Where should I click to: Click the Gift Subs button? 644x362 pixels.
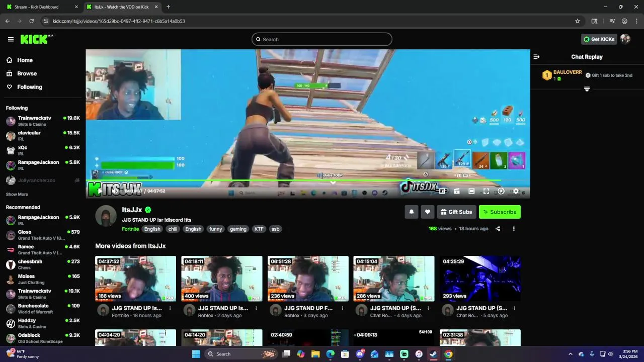pyautogui.click(x=457, y=212)
